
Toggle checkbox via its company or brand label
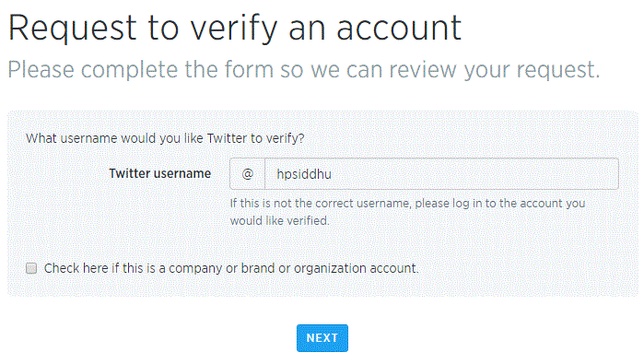point(231,268)
